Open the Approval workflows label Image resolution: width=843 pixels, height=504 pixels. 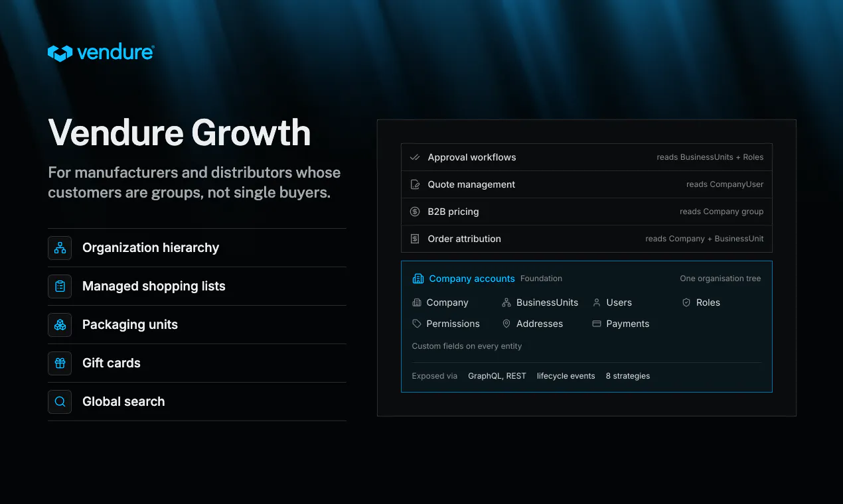coord(472,158)
